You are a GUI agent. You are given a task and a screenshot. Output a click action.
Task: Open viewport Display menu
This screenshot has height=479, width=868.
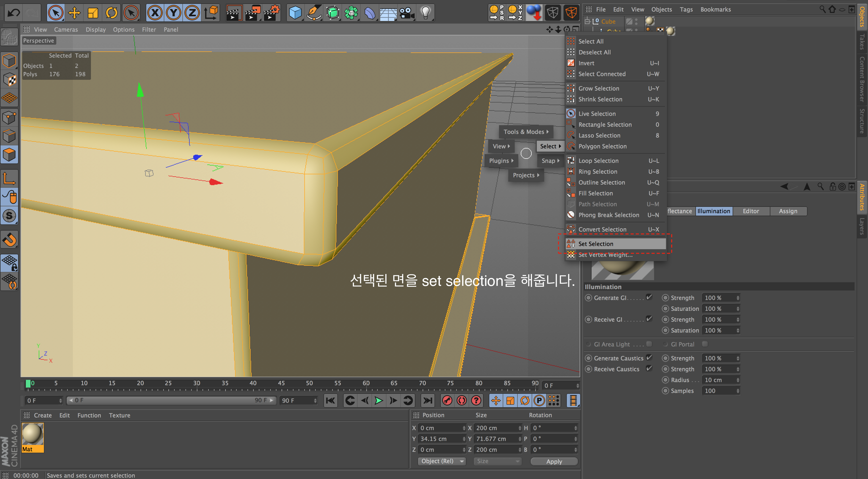[x=95, y=30]
